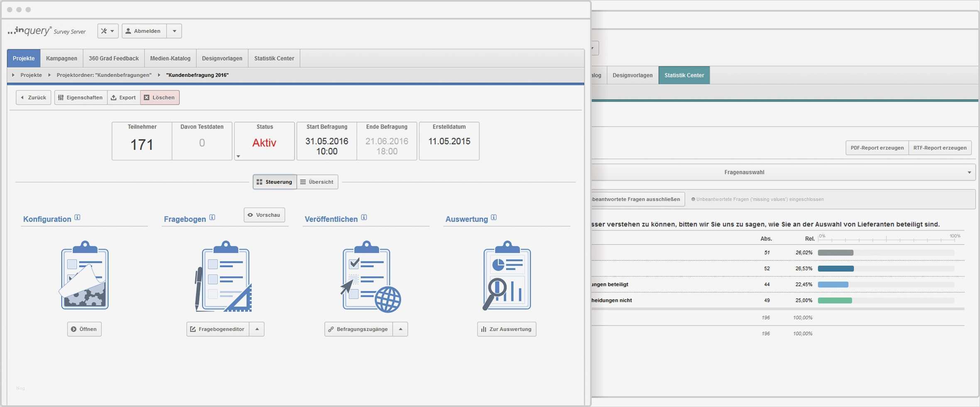Expand the arrow beside Befragungszugänge button
Image resolution: width=980 pixels, height=407 pixels.
(x=400, y=329)
